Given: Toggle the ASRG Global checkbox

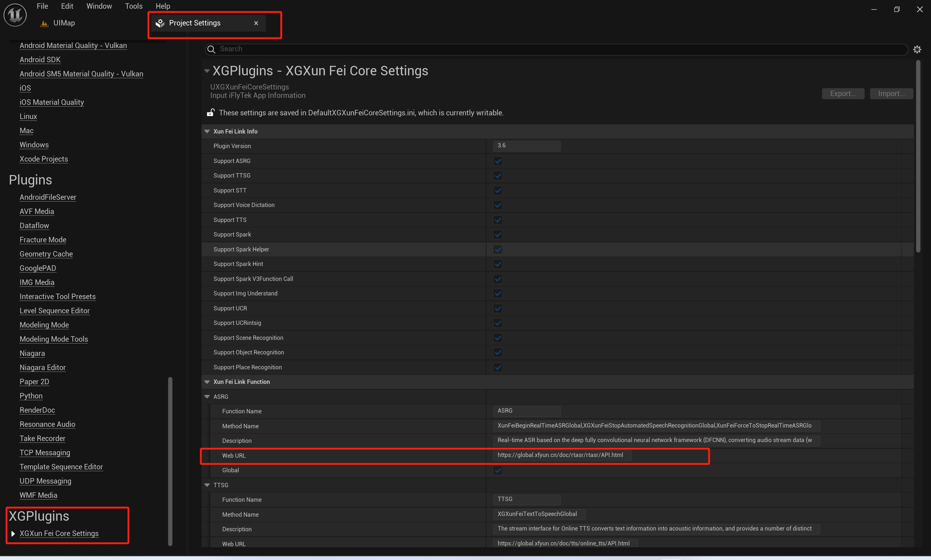Looking at the screenshot, I should pyautogui.click(x=498, y=470).
